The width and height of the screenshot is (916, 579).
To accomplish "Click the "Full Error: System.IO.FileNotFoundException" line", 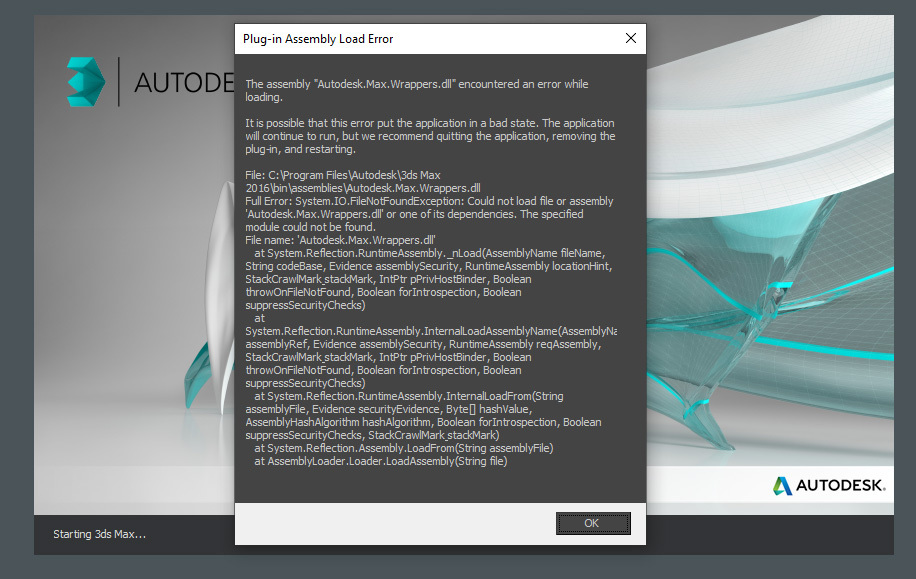I will 429,201.
